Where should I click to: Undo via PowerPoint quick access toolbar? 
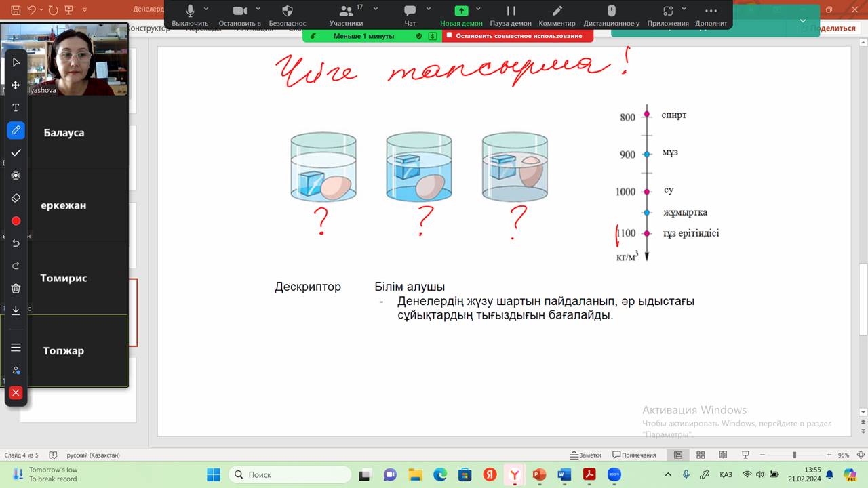pos(33,10)
